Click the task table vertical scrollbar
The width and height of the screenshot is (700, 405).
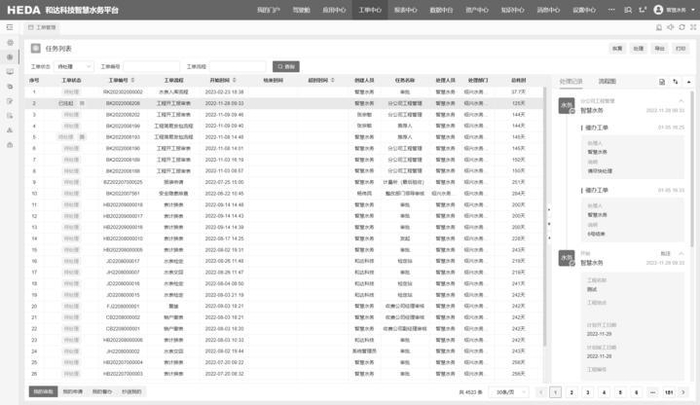(x=545, y=217)
